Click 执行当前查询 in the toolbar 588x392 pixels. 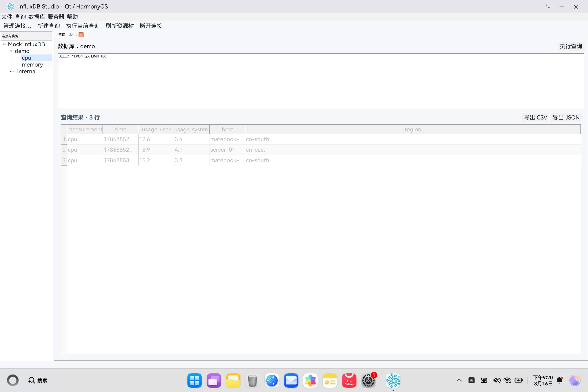click(x=83, y=26)
